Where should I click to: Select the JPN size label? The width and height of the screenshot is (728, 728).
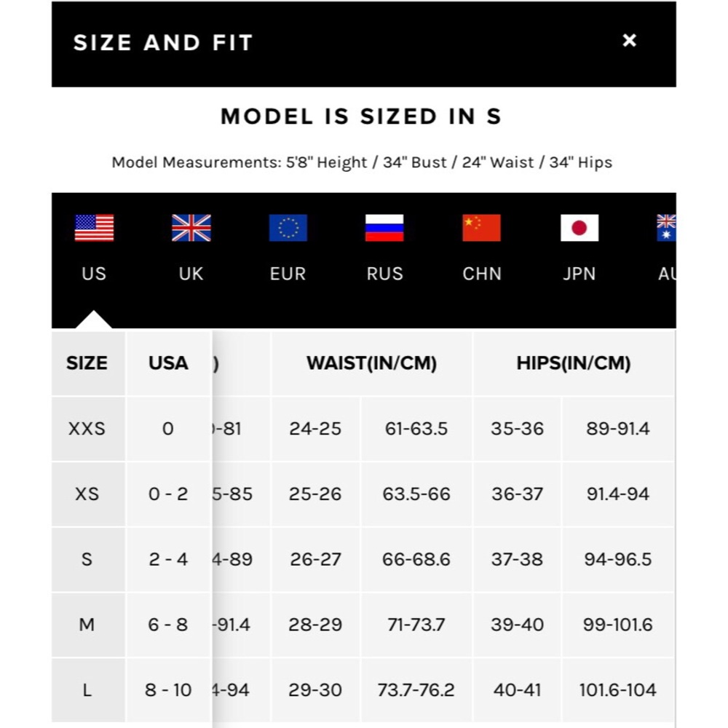tap(579, 274)
